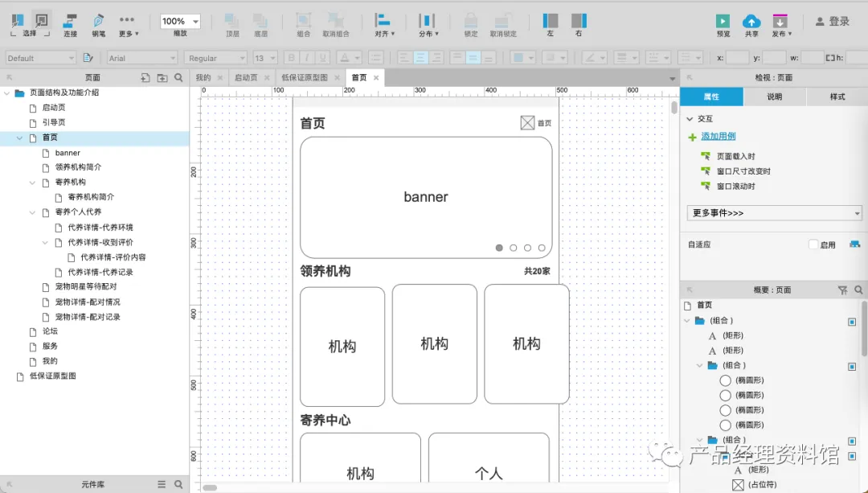The width and height of the screenshot is (868, 493).
Task: Open the 元件库 panel menu icon
Action: click(162, 484)
